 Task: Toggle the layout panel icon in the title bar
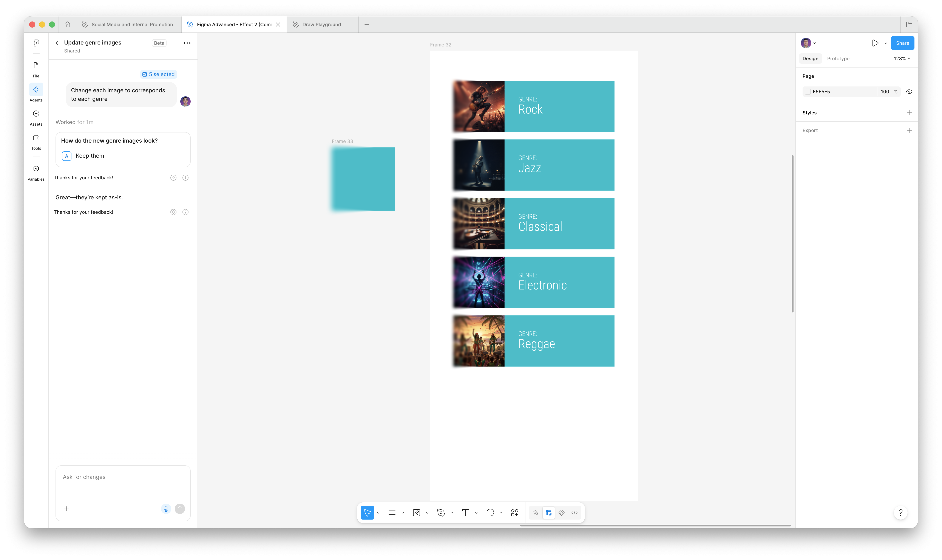pos(909,25)
